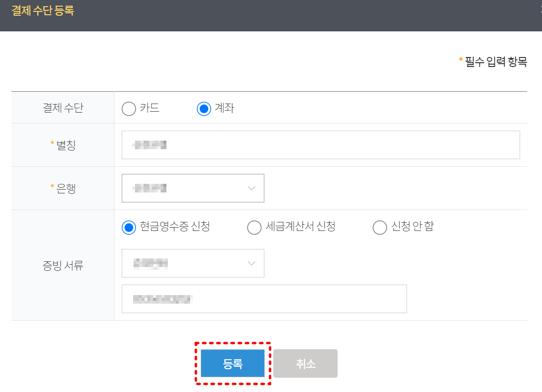This screenshot has width=542, height=392.
Task: Choose 세금계산서 신청 option
Action: [254, 228]
